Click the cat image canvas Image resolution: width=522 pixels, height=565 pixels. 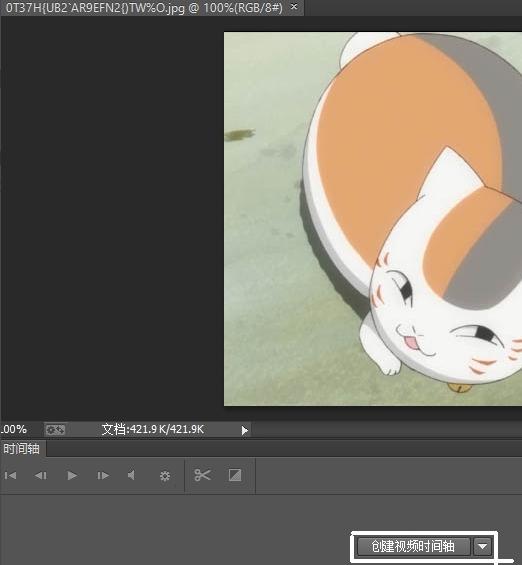373,219
